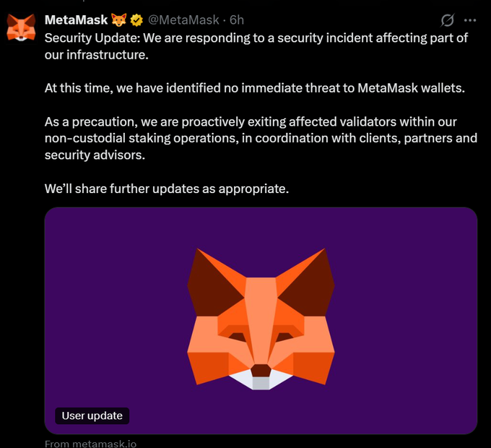Viewport: 491px width, 448px height.
Task: Click the Security Update opening sentence
Action: pyautogui.click(x=256, y=38)
